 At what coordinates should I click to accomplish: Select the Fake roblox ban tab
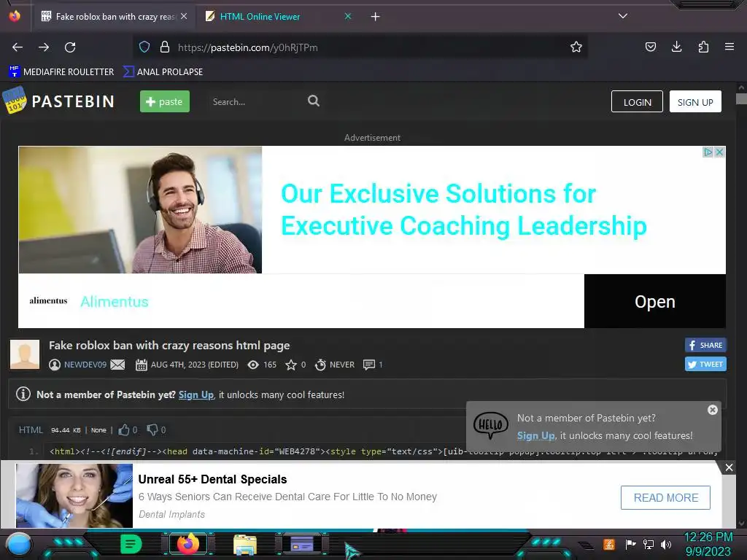[115, 17]
